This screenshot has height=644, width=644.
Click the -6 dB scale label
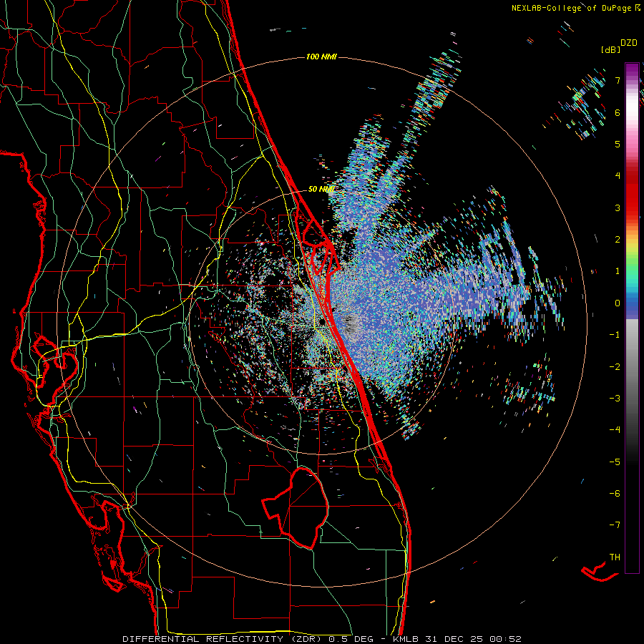click(615, 494)
